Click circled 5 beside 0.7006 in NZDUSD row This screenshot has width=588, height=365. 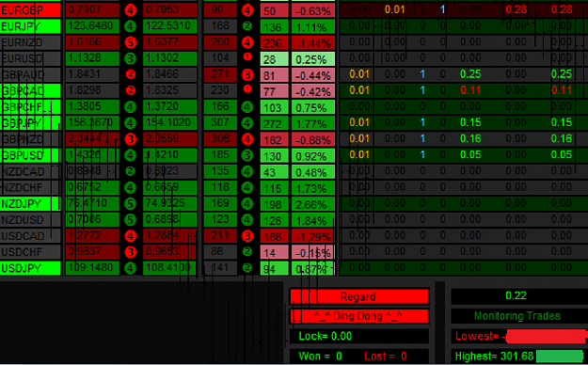pos(130,220)
